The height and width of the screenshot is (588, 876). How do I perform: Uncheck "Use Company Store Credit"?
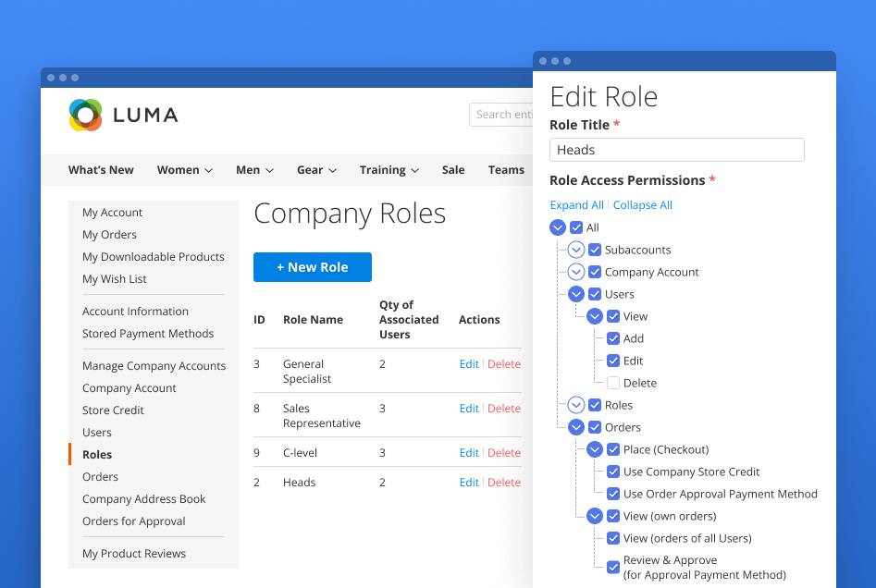[x=612, y=472]
